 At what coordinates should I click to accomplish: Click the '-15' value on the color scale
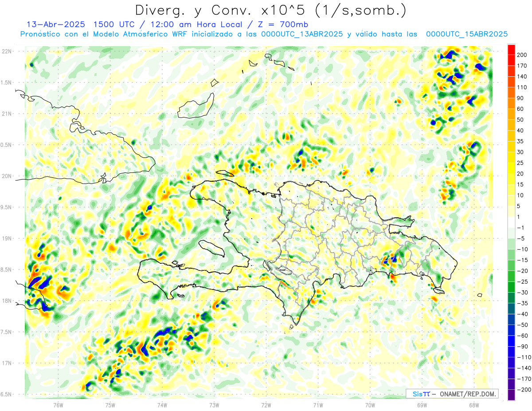(x=522, y=260)
